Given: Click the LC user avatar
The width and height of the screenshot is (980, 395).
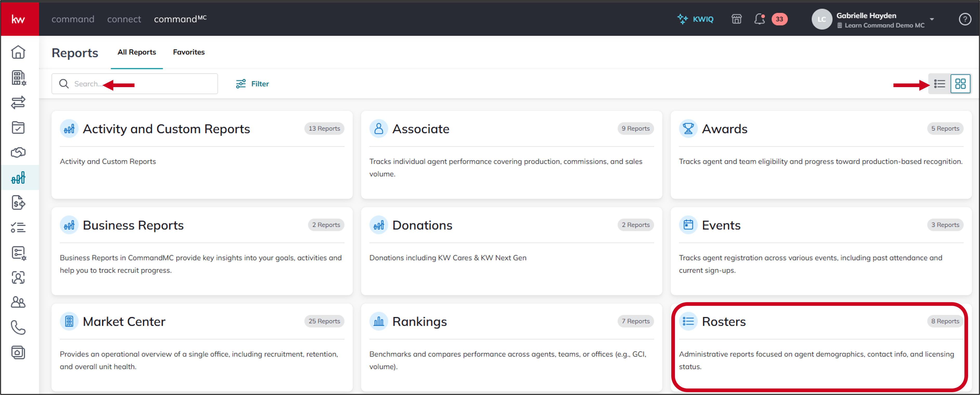Looking at the screenshot, I should 822,19.
